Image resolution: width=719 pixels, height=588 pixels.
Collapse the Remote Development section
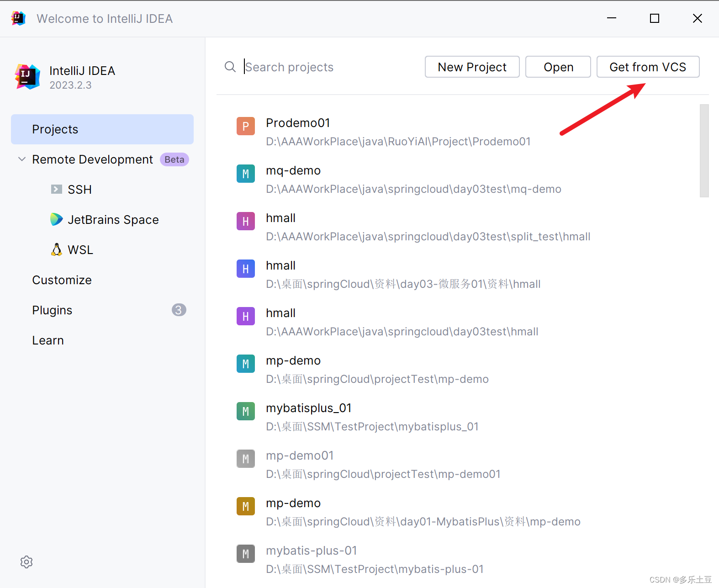(x=21, y=159)
